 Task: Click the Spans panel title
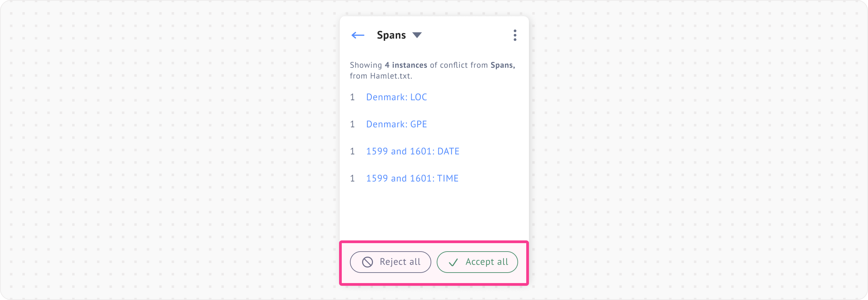pyautogui.click(x=391, y=35)
